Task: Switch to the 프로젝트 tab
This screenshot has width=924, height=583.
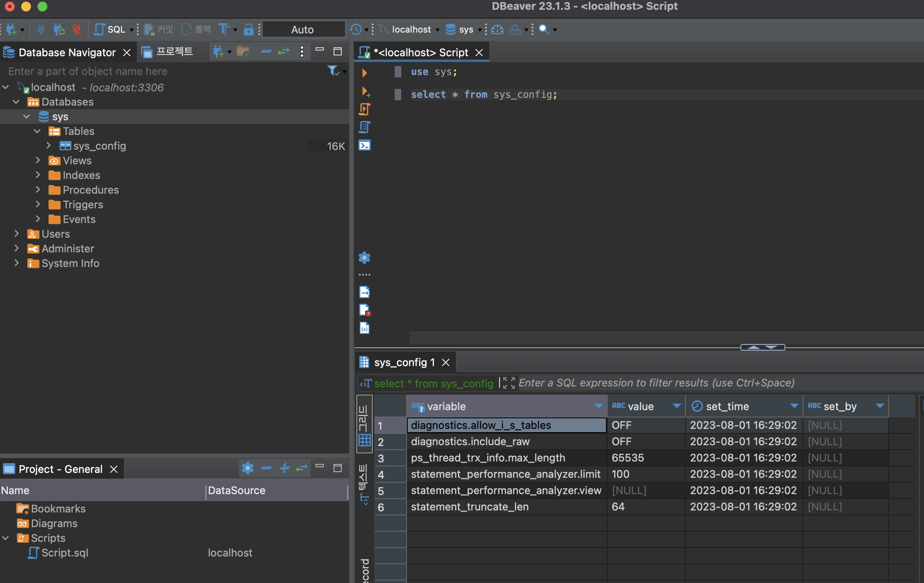Action: tap(167, 52)
